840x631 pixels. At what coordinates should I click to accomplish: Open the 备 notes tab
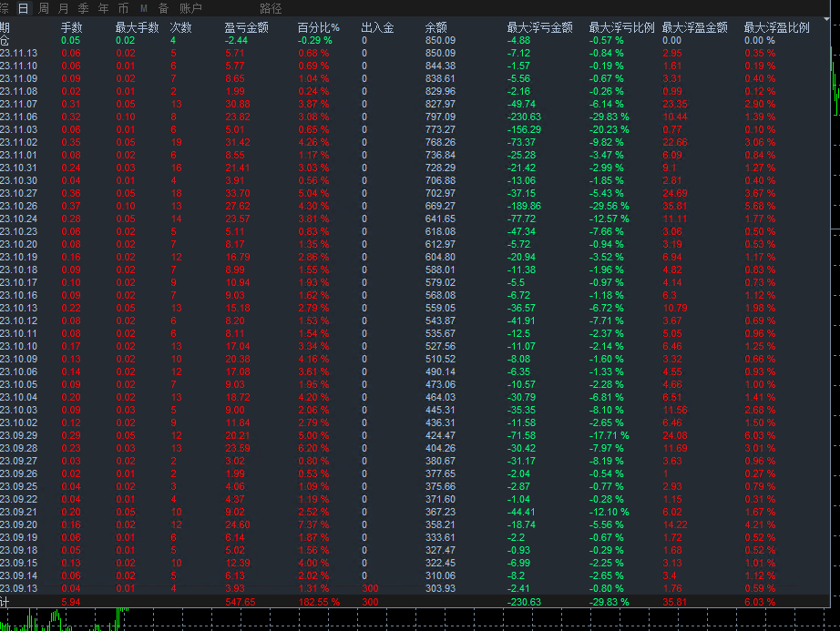(163, 8)
